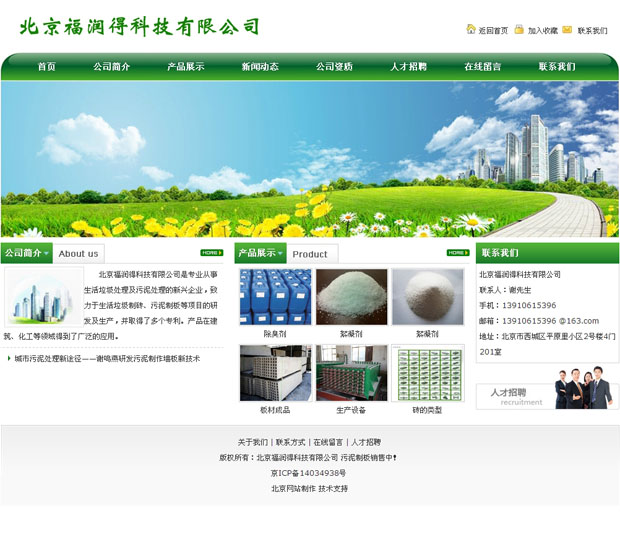Click the HOME badge in 公司简介 section
The image size is (620, 555).
point(211,253)
